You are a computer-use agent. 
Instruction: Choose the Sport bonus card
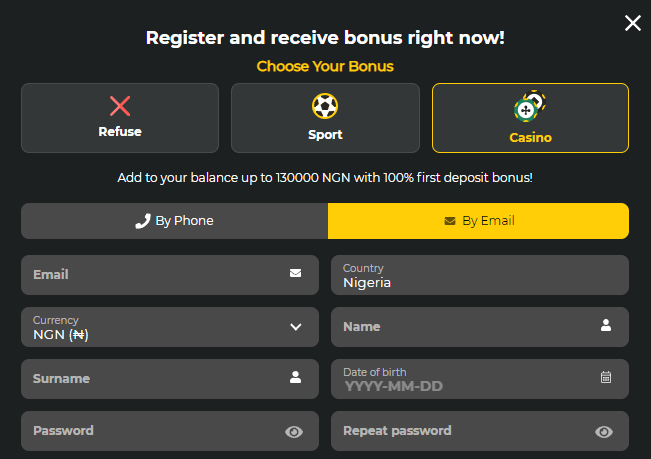(325, 118)
